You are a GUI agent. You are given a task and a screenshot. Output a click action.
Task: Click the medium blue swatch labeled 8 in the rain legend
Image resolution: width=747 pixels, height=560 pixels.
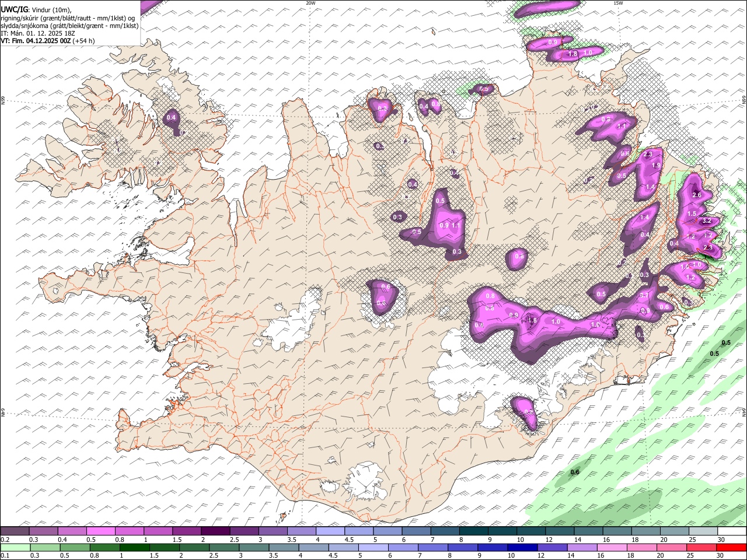point(462,548)
